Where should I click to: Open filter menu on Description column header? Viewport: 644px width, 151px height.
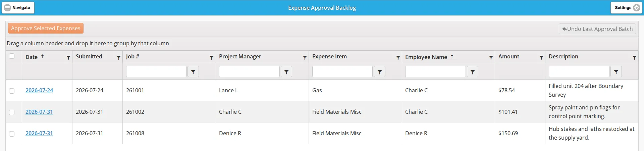pos(635,57)
